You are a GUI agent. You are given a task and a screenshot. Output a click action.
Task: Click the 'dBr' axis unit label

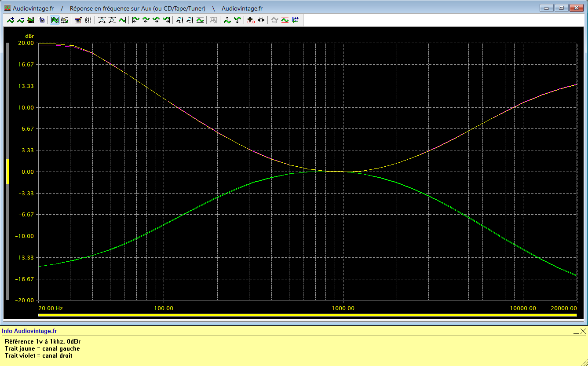point(29,36)
